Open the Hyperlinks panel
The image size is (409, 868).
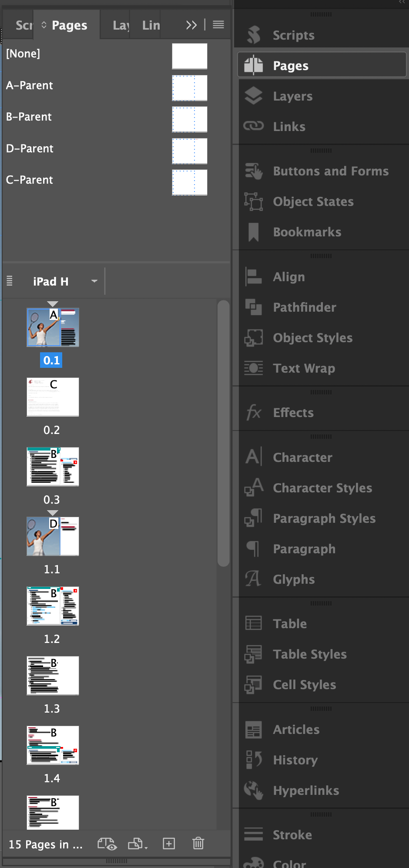point(305,791)
